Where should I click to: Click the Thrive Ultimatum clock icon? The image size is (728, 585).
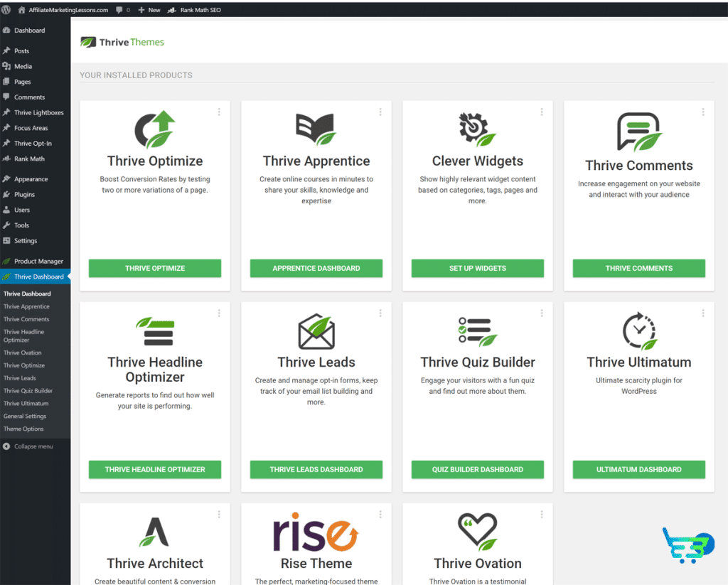[x=639, y=331]
